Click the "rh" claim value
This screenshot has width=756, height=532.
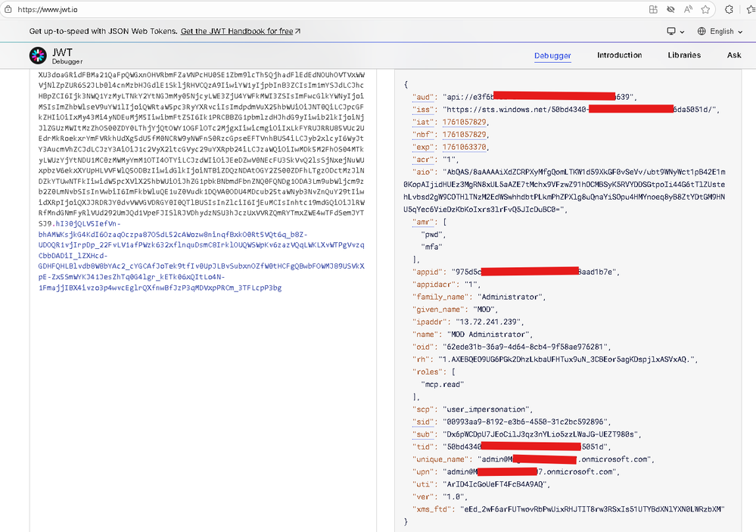567,359
